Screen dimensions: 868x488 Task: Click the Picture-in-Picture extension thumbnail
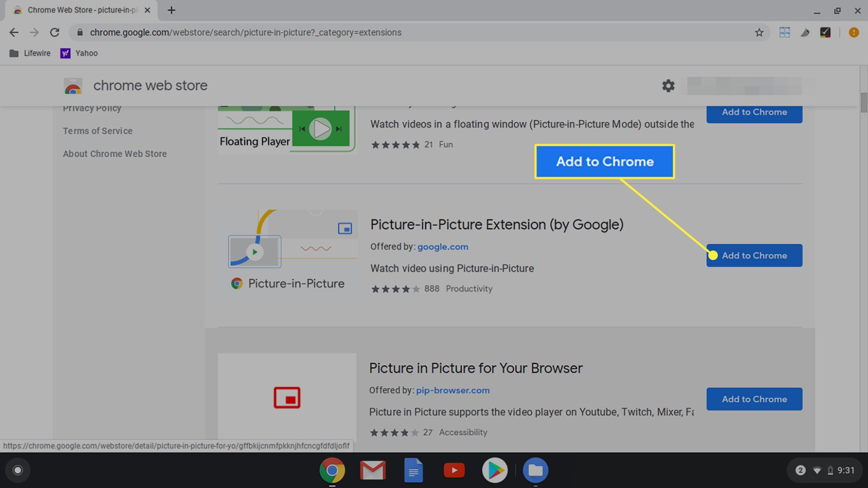288,253
